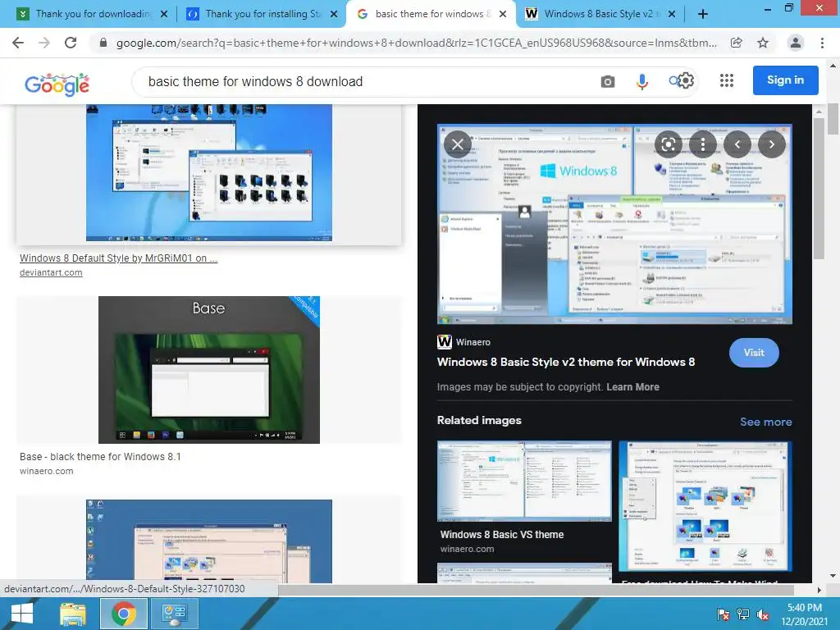Image resolution: width=840 pixels, height=630 pixels.
Task: Click the Winaero source name in preview
Action: [473, 342]
